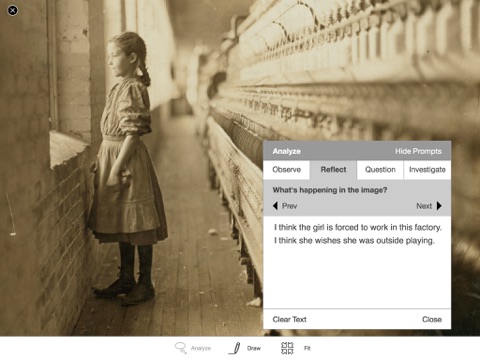Switch to the Reflect tab
The width and height of the screenshot is (480, 360).
coord(333,170)
